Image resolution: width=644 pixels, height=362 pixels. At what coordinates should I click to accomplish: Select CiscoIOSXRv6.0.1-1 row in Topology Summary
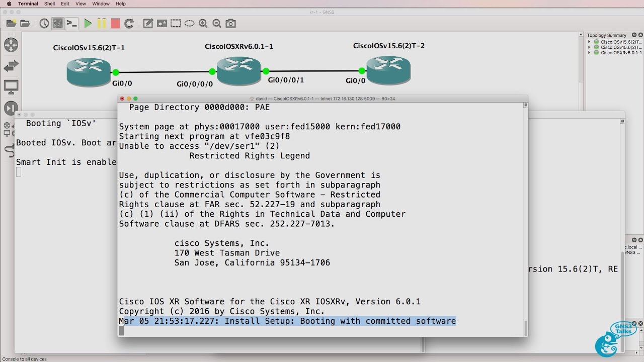(615, 52)
